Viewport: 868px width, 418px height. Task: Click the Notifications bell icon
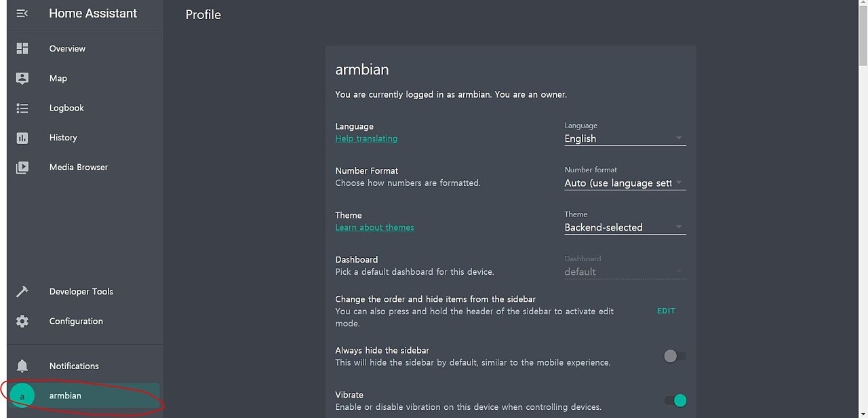(x=22, y=366)
